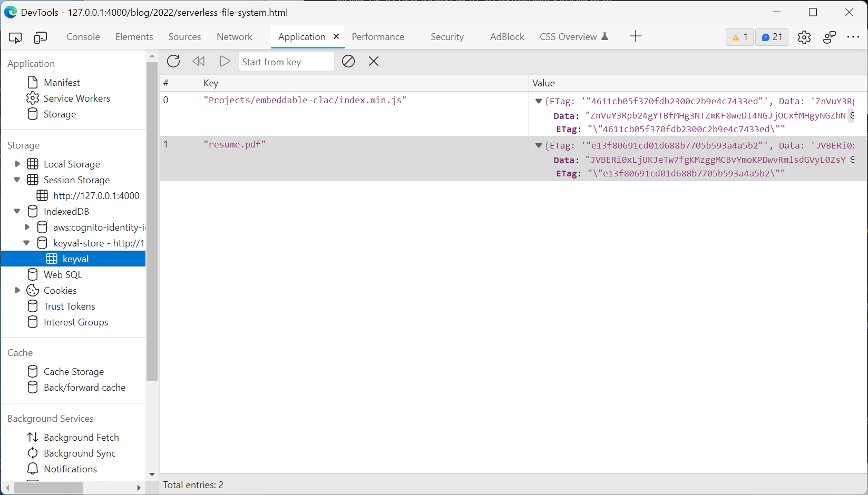The height and width of the screenshot is (495, 868).
Task: Open Storage overview item
Action: (60, 114)
